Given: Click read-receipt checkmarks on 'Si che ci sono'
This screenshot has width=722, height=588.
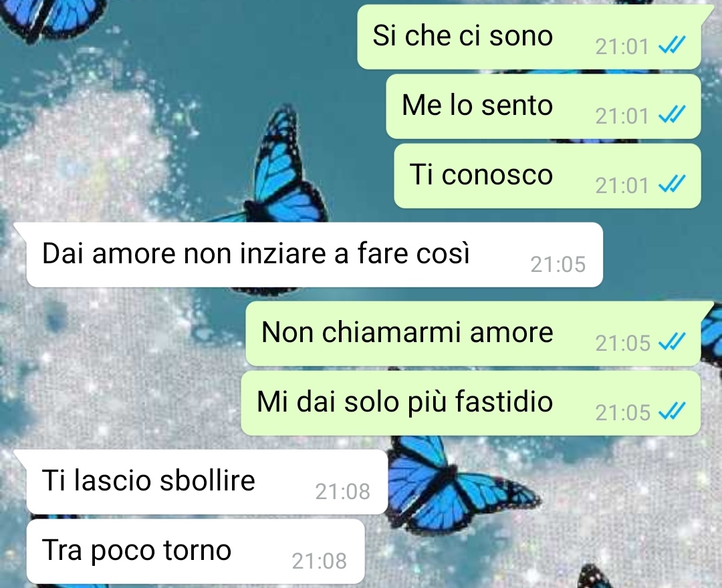Looking at the screenshot, I should [x=672, y=45].
